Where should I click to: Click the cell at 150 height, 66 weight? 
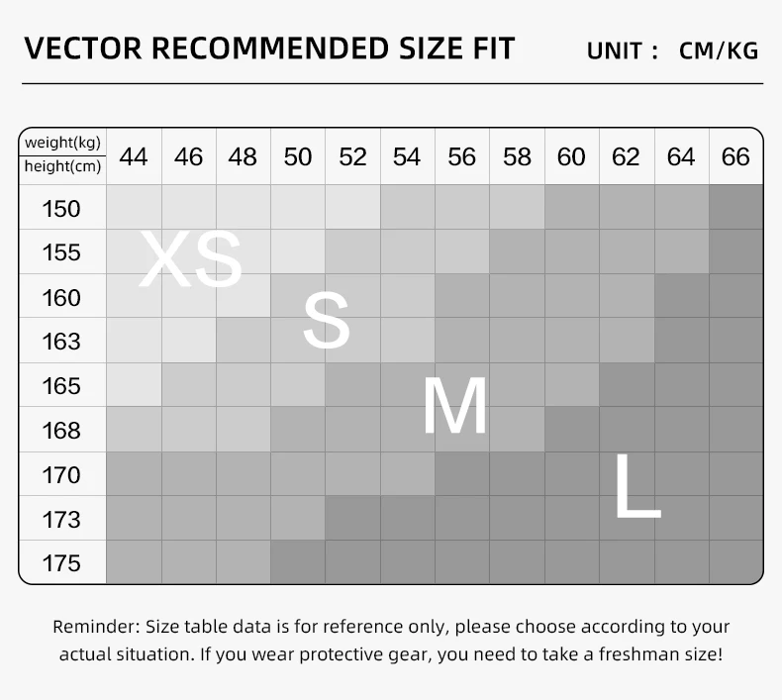coord(736,207)
